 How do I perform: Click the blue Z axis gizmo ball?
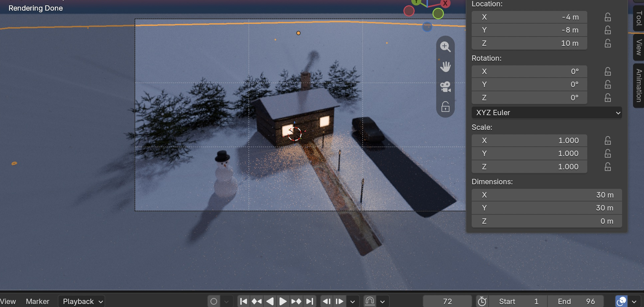427,27
